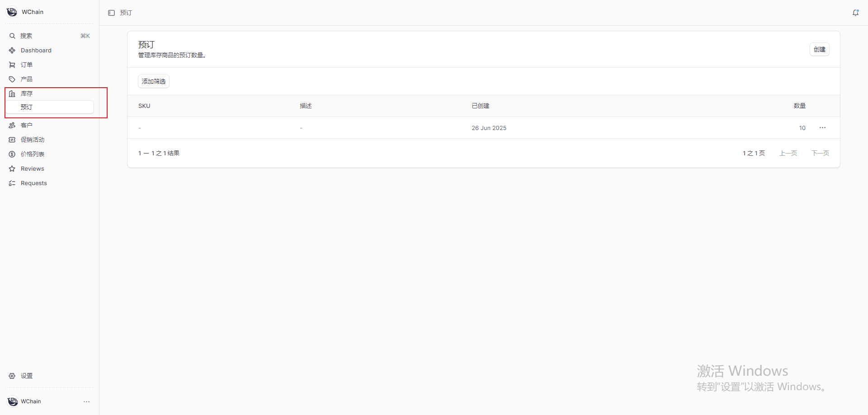The height and width of the screenshot is (415, 868).
Task: Click the 创建 create button
Action: coord(819,50)
